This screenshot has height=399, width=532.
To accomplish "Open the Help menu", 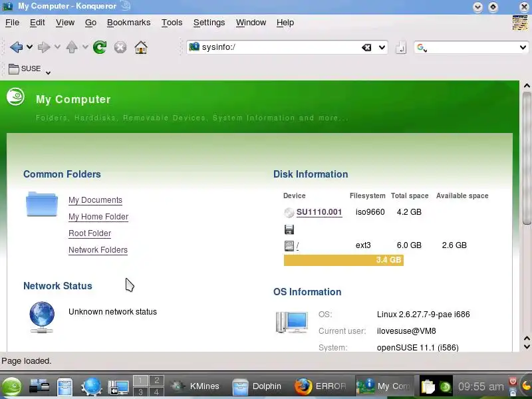I will tap(285, 23).
